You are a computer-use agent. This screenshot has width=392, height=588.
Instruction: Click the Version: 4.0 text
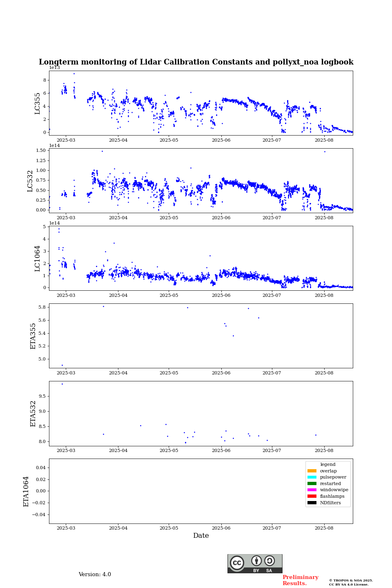click(95, 575)
